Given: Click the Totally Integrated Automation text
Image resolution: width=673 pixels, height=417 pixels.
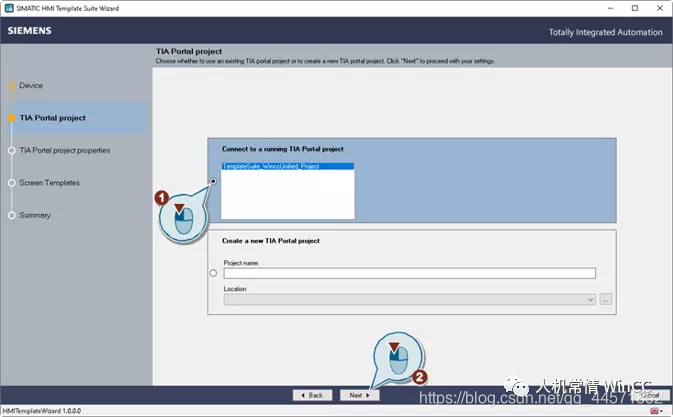Looking at the screenshot, I should (x=606, y=32).
